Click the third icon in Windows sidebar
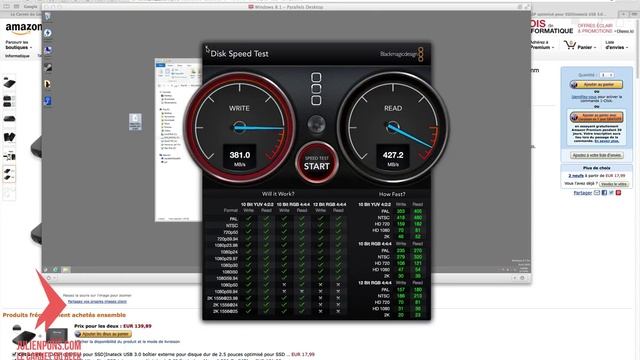This screenshot has width=640, height=360. click(48, 50)
